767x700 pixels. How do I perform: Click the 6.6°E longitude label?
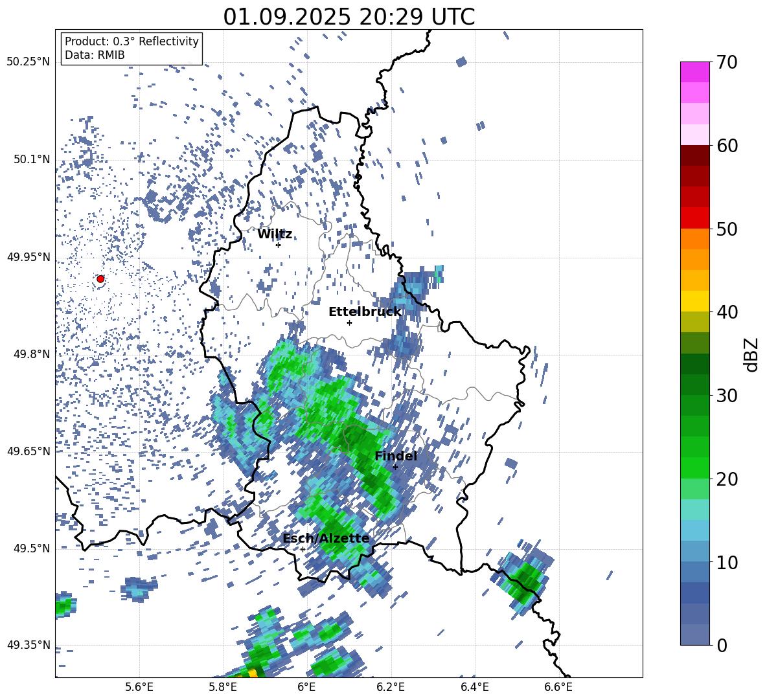point(558,687)
